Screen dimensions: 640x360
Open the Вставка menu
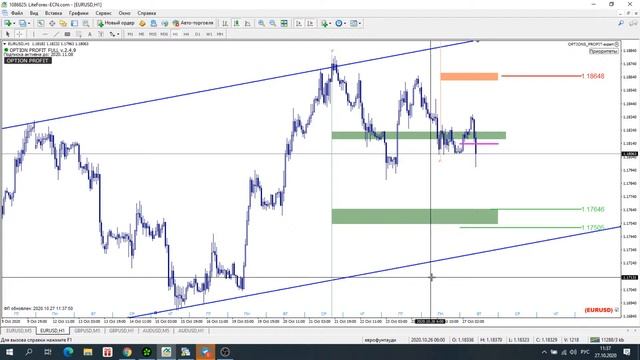coord(53,13)
